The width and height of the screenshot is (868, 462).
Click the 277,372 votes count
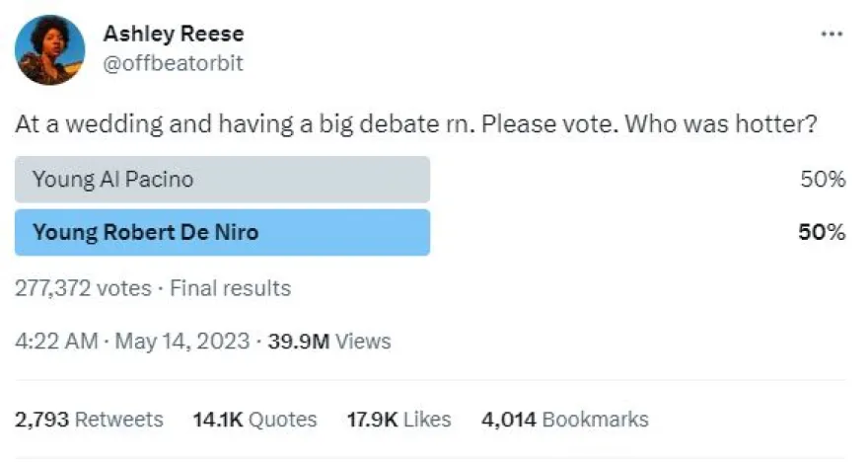pyautogui.click(x=84, y=288)
